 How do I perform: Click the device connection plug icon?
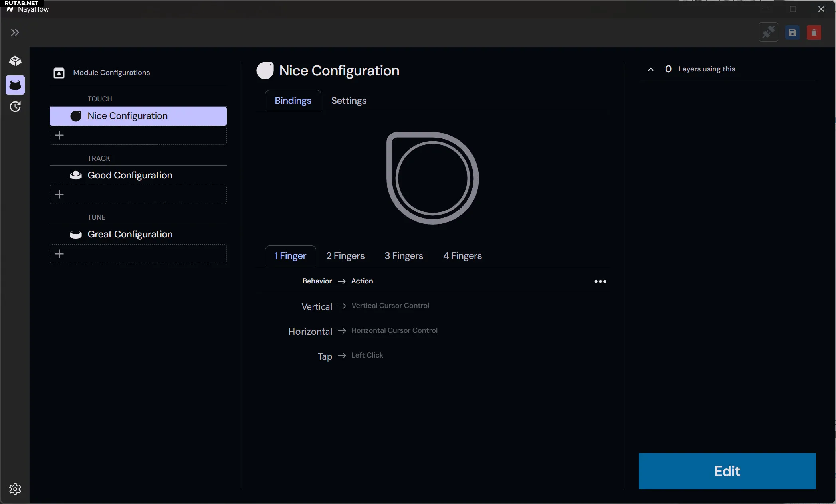pyautogui.click(x=768, y=32)
